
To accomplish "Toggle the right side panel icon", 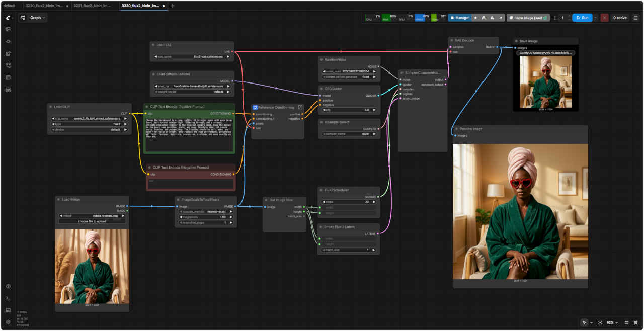I will [x=635, y=18].
